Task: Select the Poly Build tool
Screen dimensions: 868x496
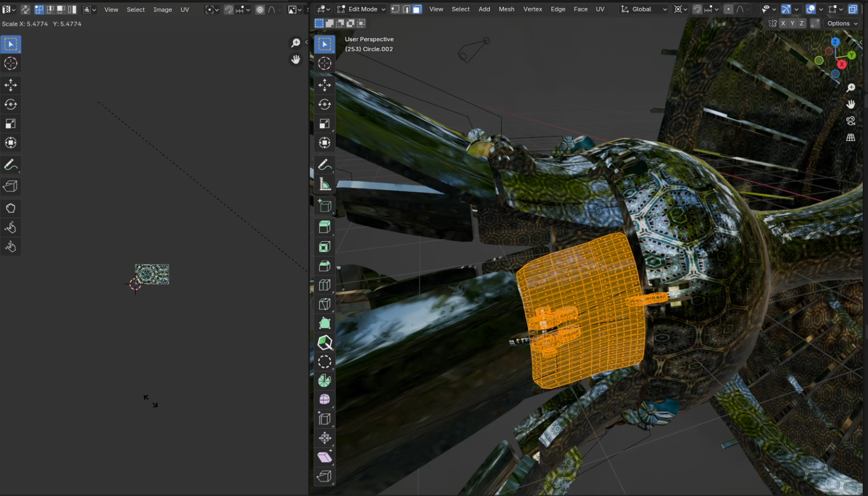Action: pos(324,323)
